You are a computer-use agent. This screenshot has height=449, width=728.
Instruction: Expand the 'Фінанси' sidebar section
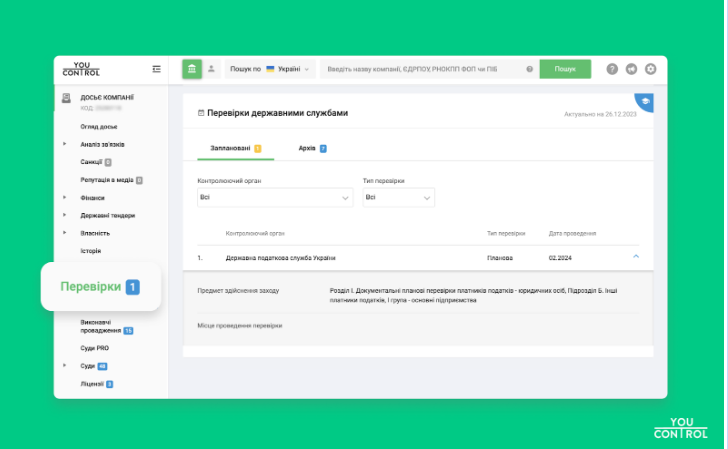pyautogui.click(x=65, y=198)
